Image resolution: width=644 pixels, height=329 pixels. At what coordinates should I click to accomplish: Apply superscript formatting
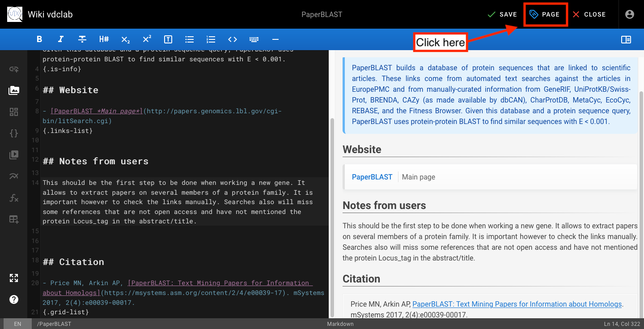(147, 39)
